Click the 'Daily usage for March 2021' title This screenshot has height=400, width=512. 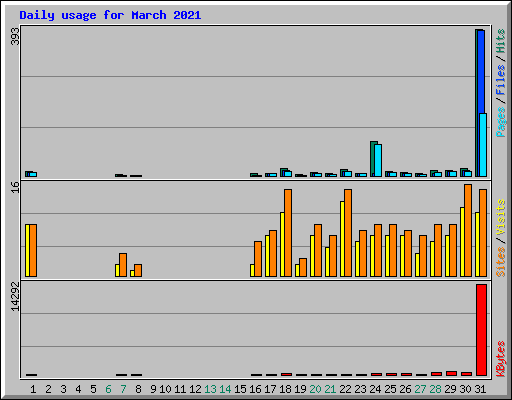pos(110,15)
